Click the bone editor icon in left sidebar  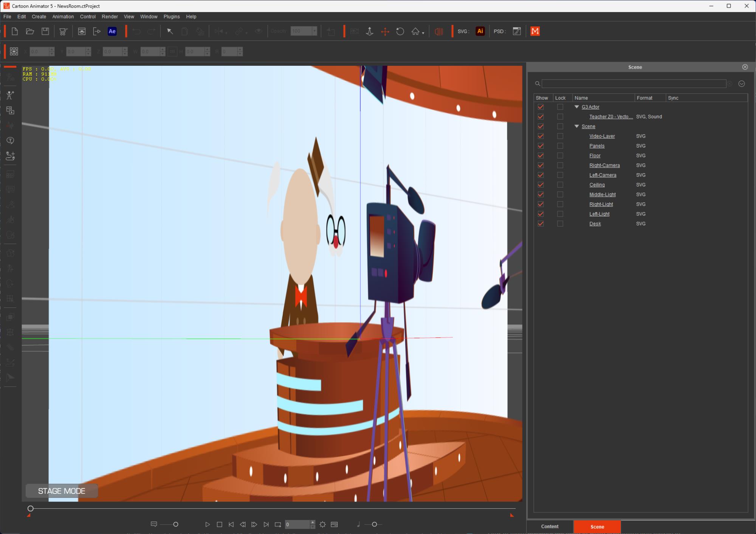pos(10,95)
